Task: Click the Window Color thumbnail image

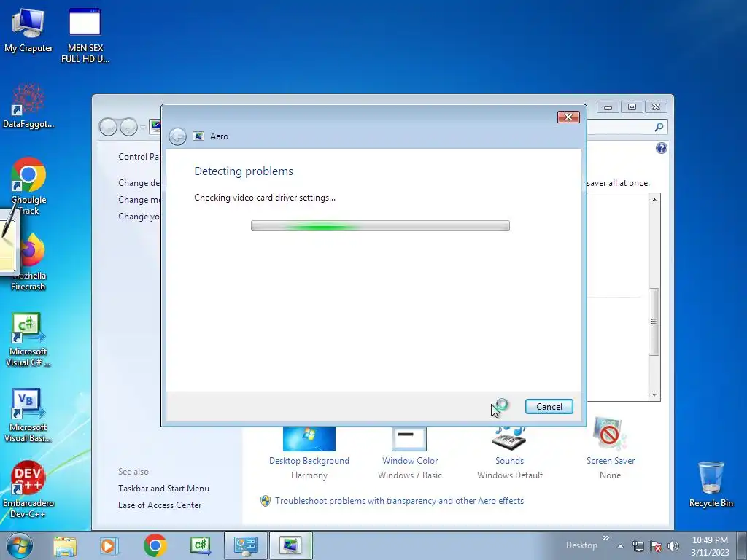Action: [409, 438]
